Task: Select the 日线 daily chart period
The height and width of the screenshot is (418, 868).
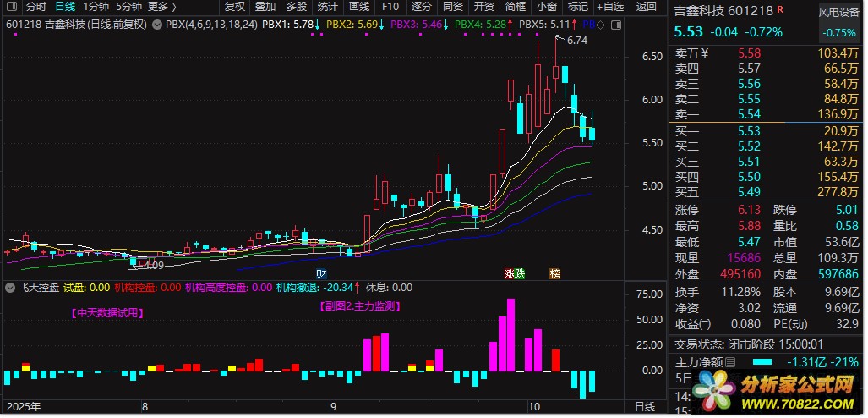Action: [x=65, y=7]
